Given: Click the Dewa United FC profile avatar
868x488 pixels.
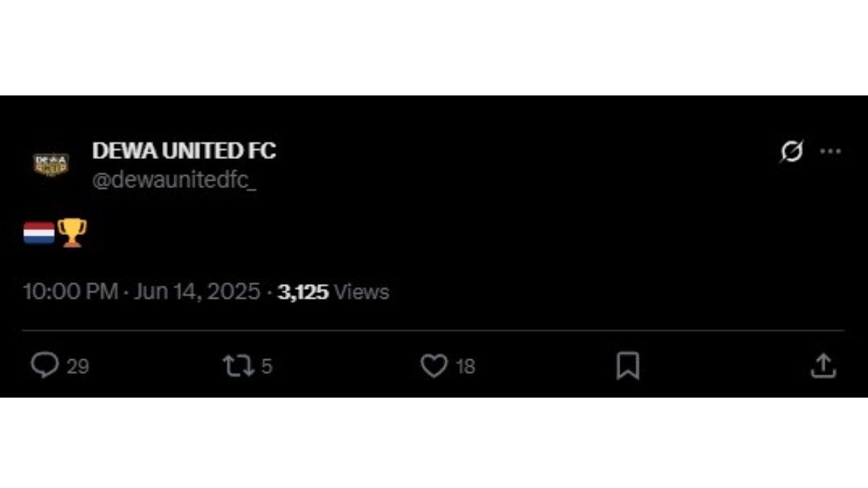Looking at the screenshot, I should [51, 164].
